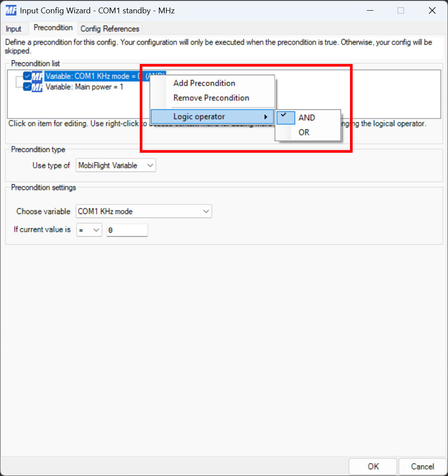Confirm with the OK button
The image size is (448, 476).
pyautogui.click(x=373, y=466)
